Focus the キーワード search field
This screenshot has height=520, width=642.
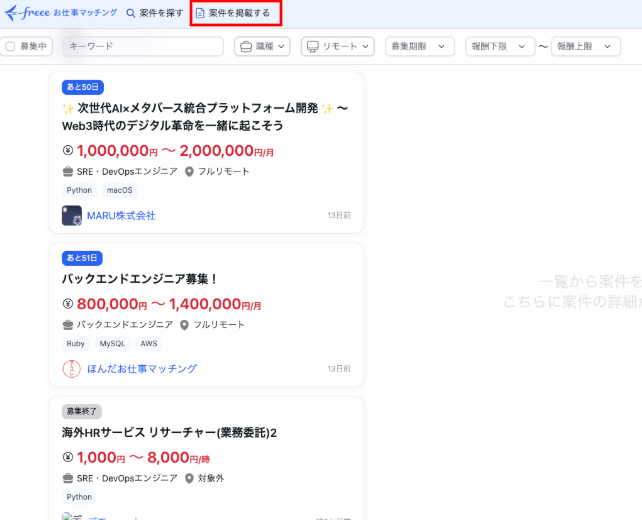click(x=143, y=46)
